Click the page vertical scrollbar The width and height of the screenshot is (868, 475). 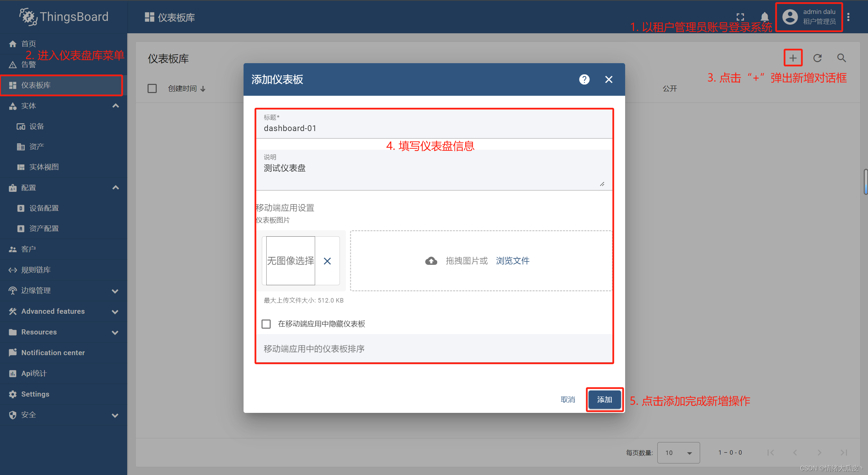[866, 182]
